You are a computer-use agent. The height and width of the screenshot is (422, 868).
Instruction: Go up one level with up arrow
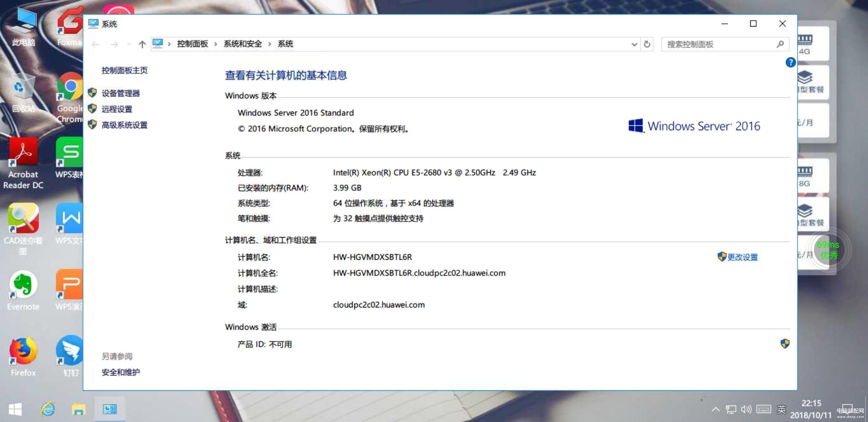pyautogui.click(x=142, y=45)
